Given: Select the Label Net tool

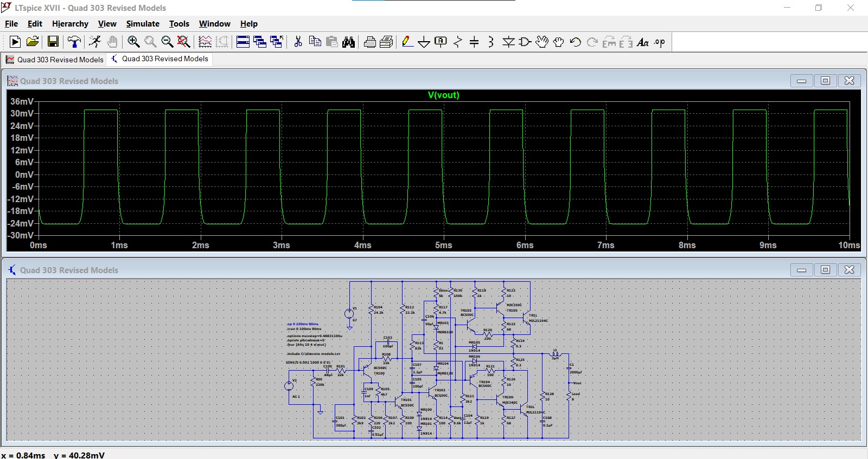Looking at the screenshot, I should coord(441,42).
